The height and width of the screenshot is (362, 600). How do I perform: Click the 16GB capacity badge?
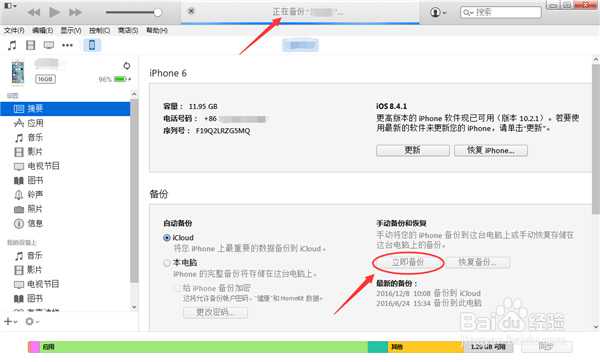coord(46,79)
